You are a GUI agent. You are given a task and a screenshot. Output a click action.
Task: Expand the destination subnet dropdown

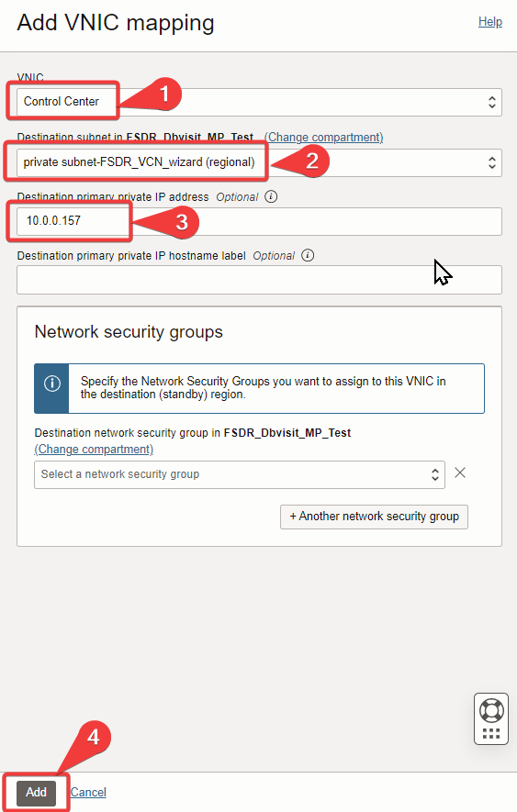pos(259,162)
